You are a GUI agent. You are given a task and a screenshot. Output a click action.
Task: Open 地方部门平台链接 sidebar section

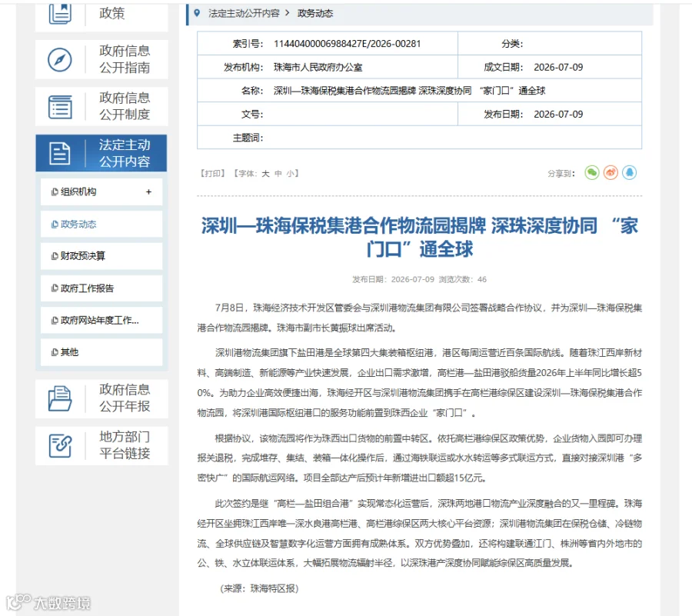101,445
